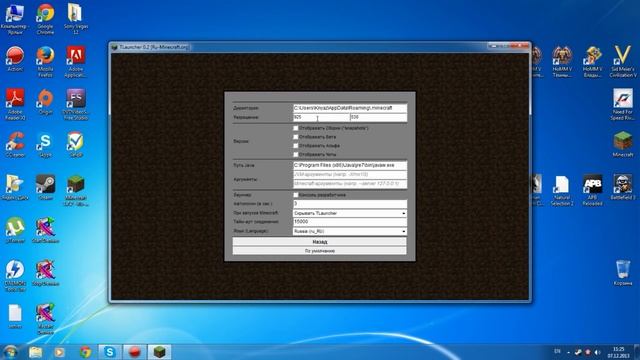Open the Google Chrome desktop shortcut
Screen dimensions: 640x360
pos(45,18)
